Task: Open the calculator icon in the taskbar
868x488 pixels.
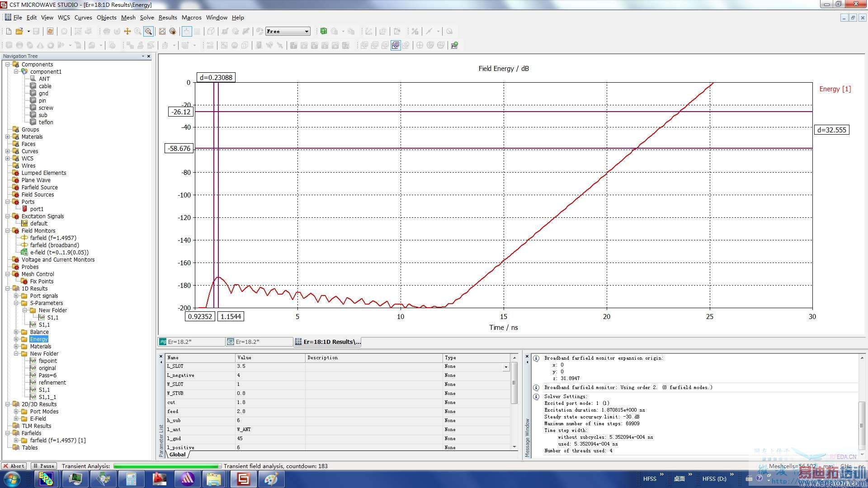Action: click(131, 479)
